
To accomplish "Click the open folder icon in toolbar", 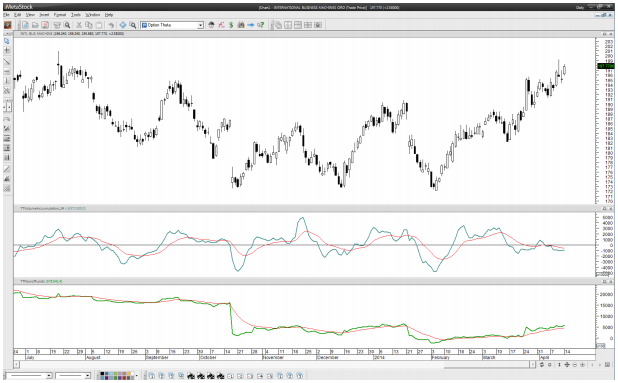I will [x=35, y=25].
